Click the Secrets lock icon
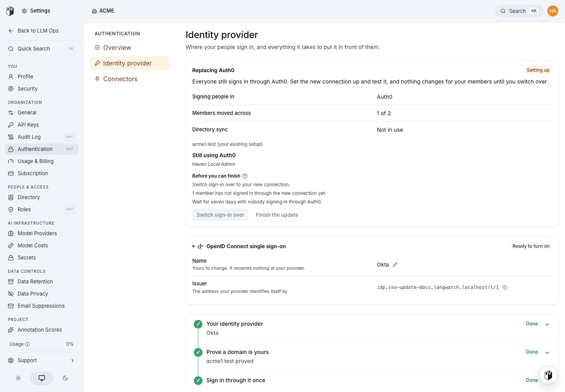 (11, 258)
